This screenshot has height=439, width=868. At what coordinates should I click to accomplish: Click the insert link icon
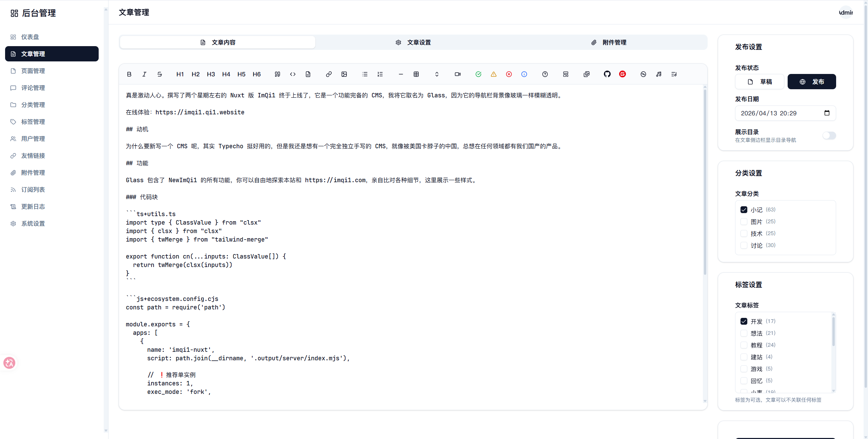click(x=329, y=74)
